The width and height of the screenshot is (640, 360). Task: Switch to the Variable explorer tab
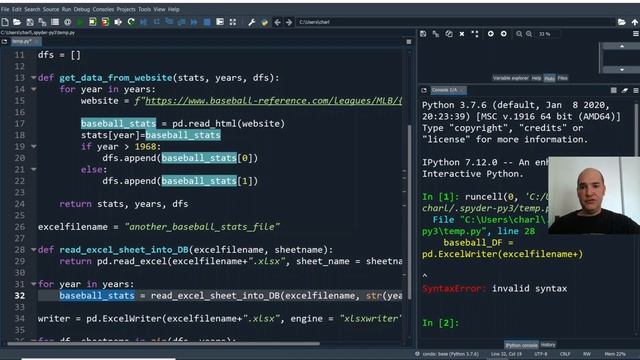tap(510, 78)
